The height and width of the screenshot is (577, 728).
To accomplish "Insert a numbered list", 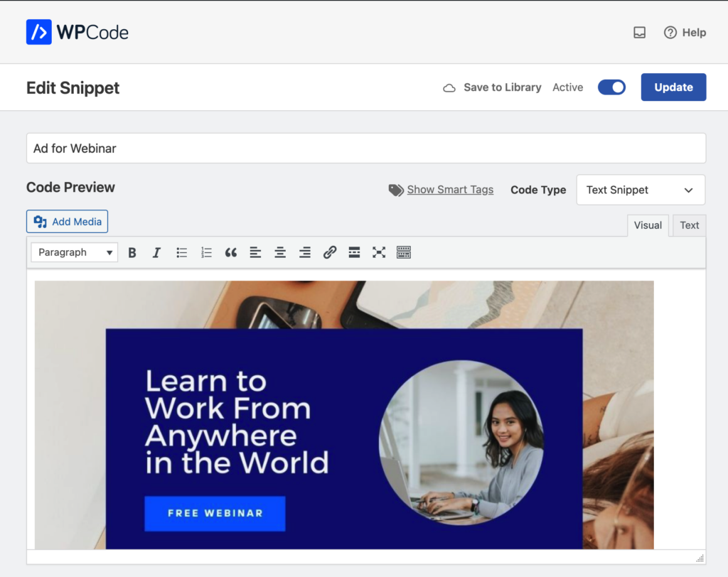I will coord(206,252).
